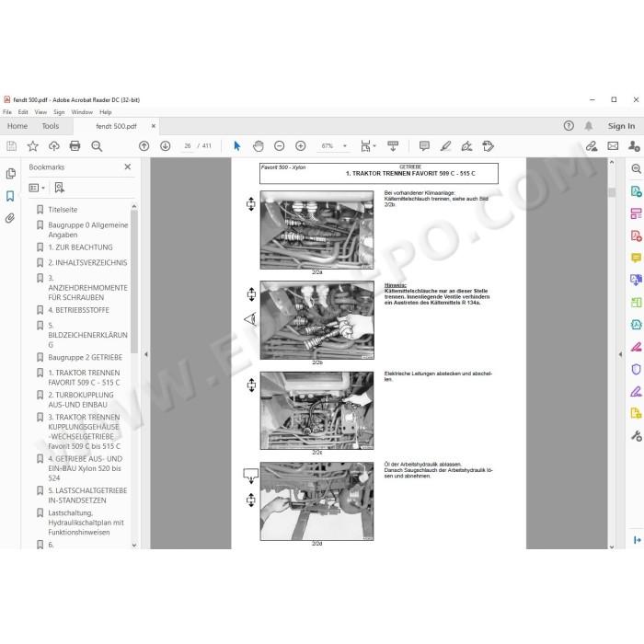
Task: Open bookmark options menu dropdown
Action: point(37,188)
